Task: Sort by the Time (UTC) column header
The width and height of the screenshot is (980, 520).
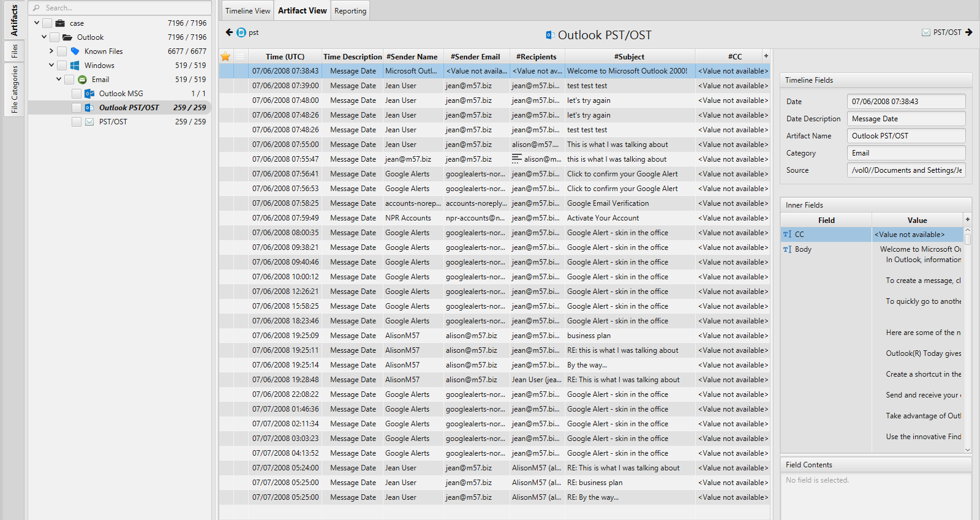Action: pos(285,57)
